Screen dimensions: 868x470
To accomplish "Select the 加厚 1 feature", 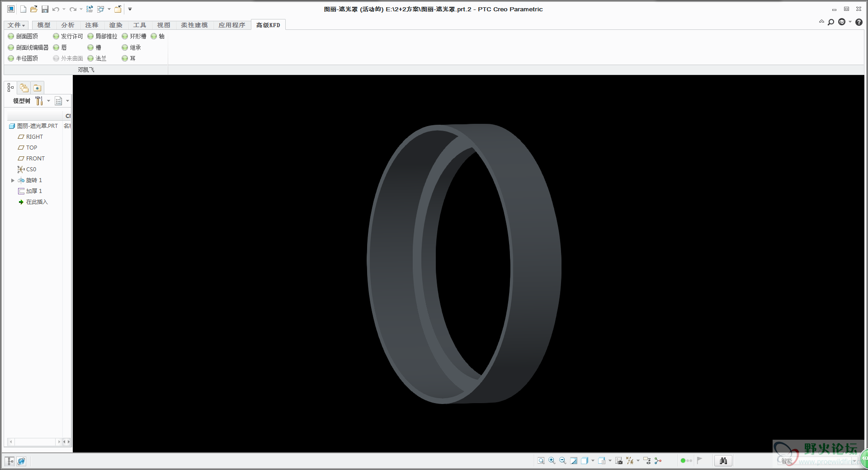I will click(x=30, y=191).
